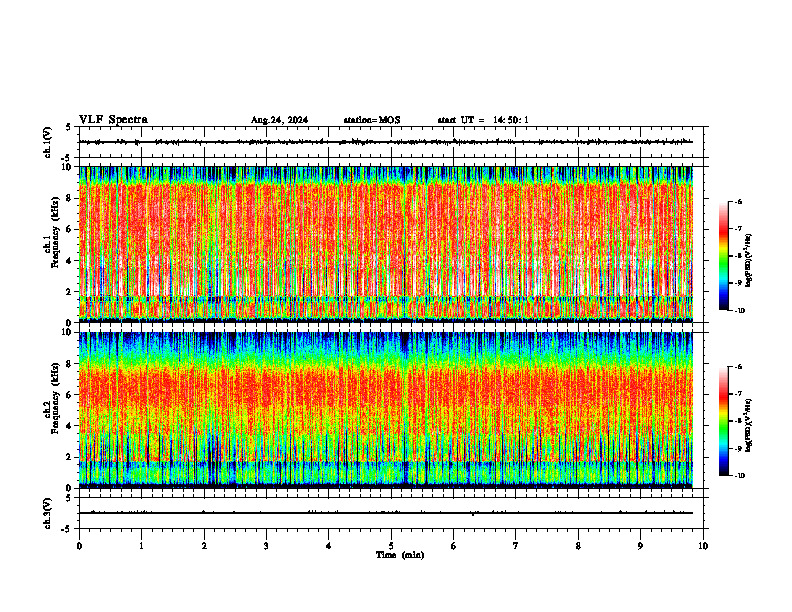This screenshot has width=792, height=612.
Task: Click the time axis tick label "3"
Action: [266, 546]
